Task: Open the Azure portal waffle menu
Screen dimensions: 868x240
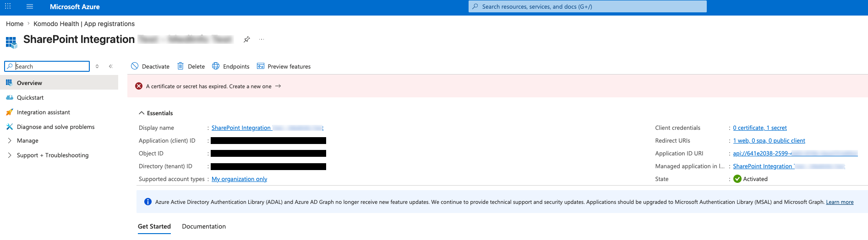Action: click(x=8, y=6)
